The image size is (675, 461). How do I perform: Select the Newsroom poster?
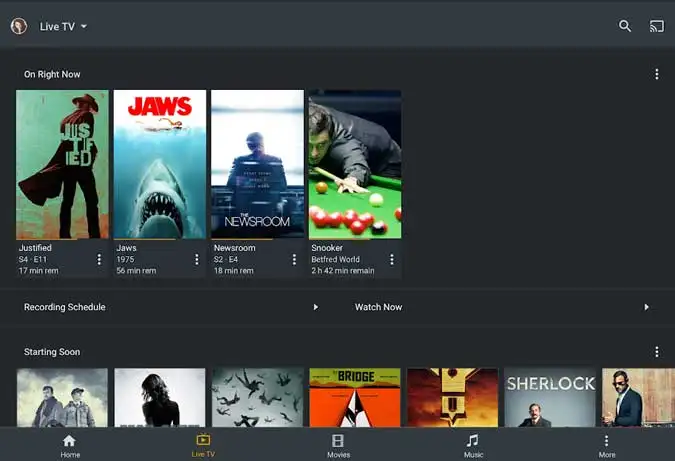[257, 164]
